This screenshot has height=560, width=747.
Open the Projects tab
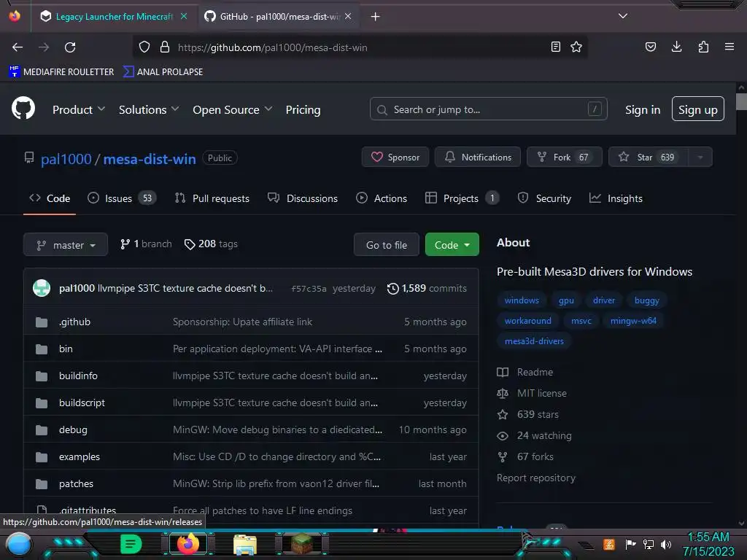point(462,198)
